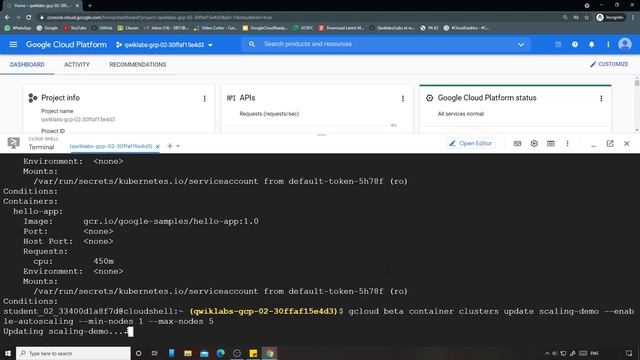Image resolution: width=640 pixels, height=360 pixels.
Task: Open the qwiklabs project selector dropdown
Action: [x=164, y=44]
